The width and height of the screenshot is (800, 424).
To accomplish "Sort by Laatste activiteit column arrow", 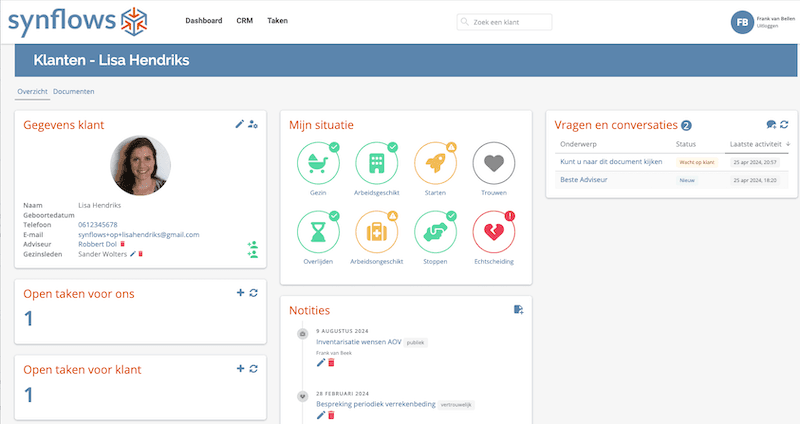I will tap(788, 144).
